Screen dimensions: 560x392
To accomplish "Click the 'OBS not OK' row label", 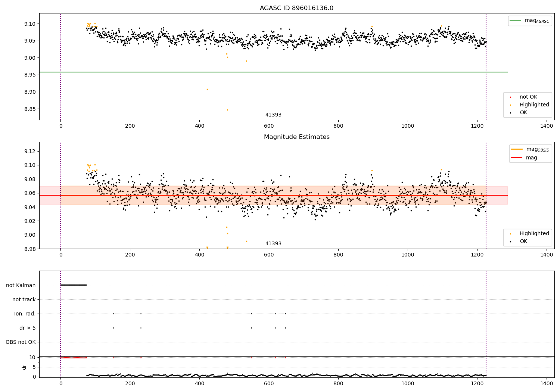I will point(21,342).
